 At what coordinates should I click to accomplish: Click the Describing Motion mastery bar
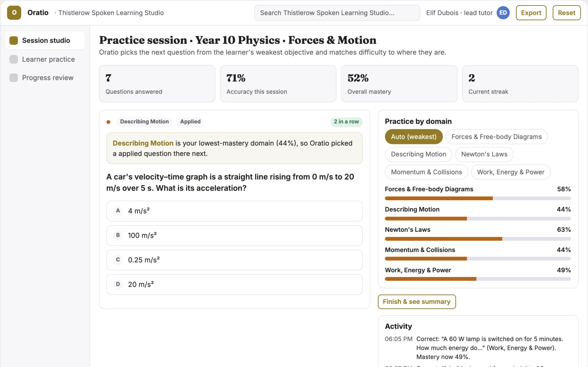(x=478, y=219)
